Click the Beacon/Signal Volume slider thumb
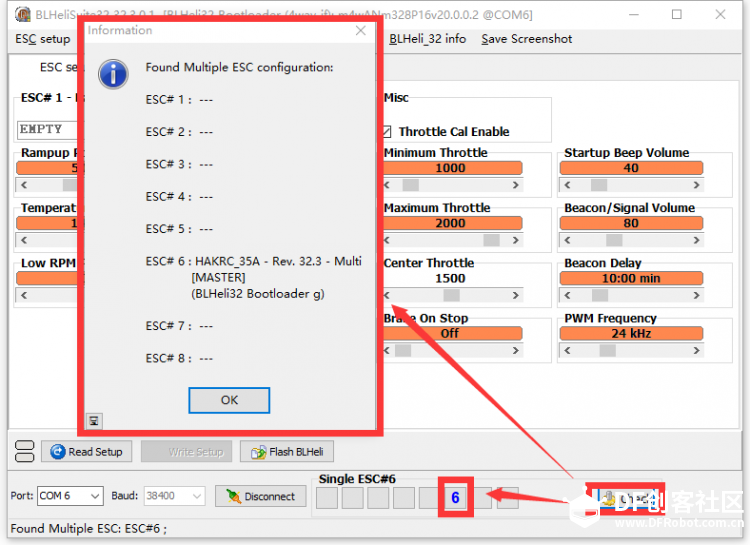 pos(614,240)
